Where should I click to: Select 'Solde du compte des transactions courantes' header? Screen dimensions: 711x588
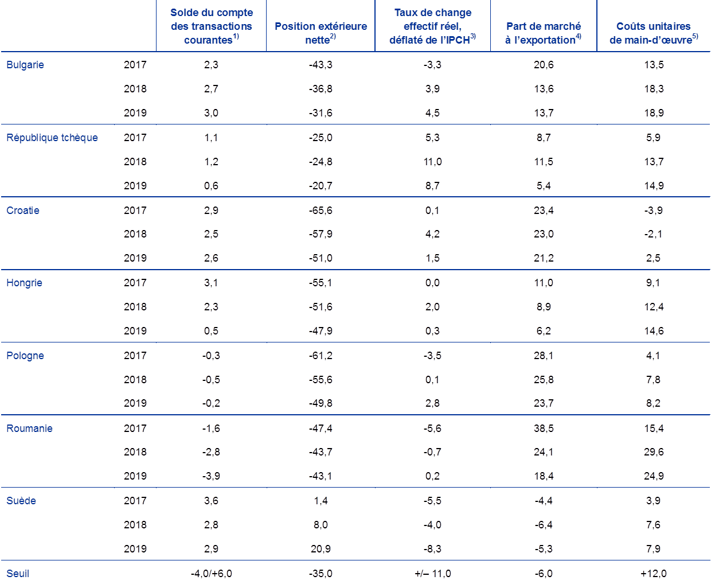point(211,26)
